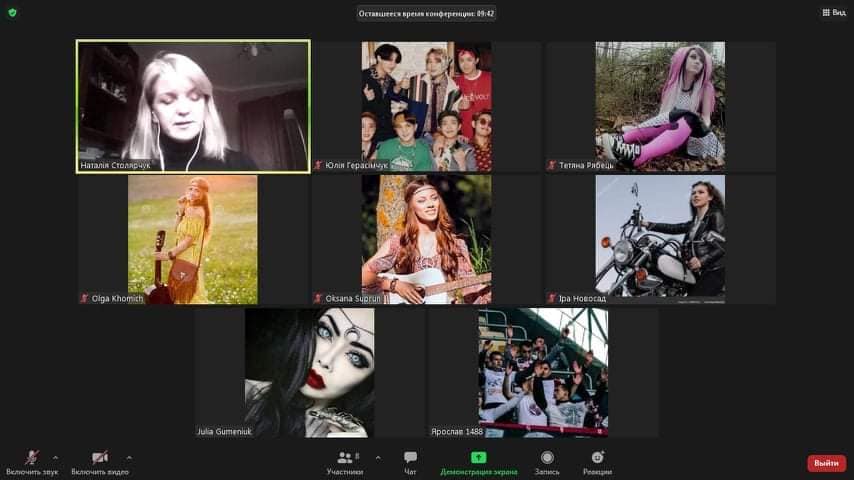Click the green encryption shield icon
The width and height of the screenshot is (854, 480).
[12, 12]
